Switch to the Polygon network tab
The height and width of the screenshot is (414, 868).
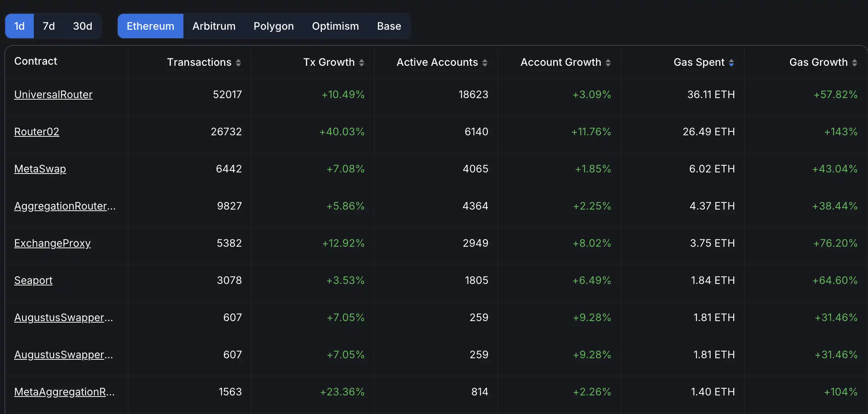point(274,26)
